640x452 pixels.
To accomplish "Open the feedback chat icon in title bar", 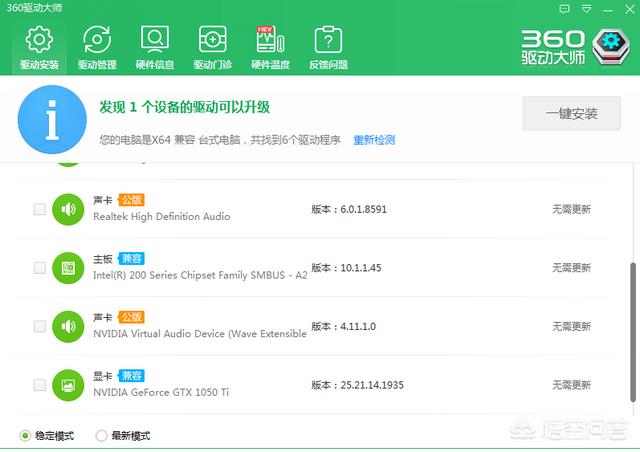I will click(564, 9).
